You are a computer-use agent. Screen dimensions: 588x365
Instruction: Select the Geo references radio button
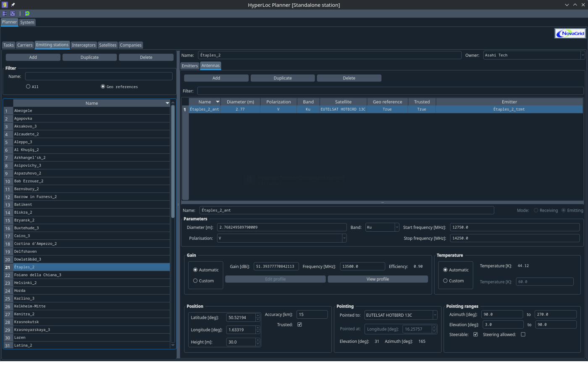pyautogui.click(x=103, y=87)
